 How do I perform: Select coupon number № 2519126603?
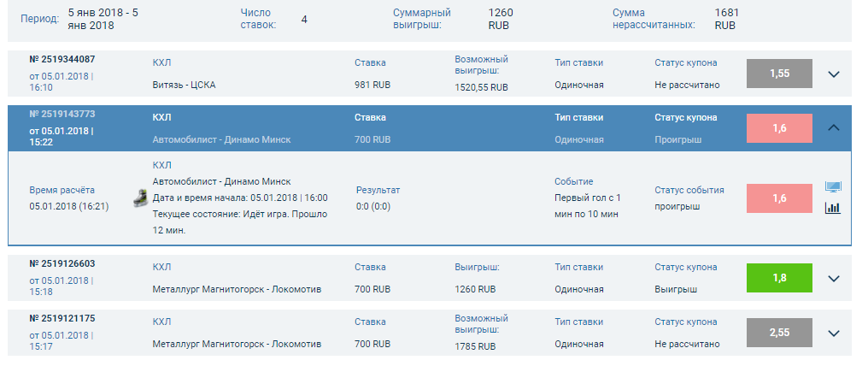coord(62,264)
